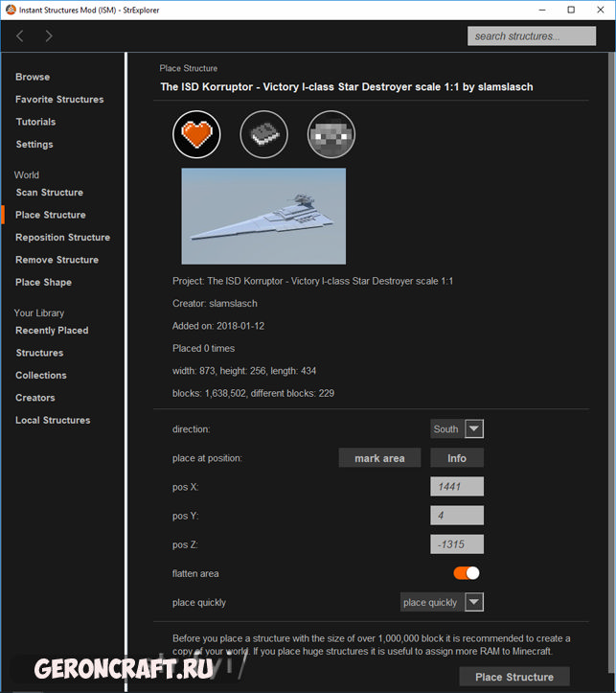
Task: Click the search structures field
Action: (x=532, y=36)
